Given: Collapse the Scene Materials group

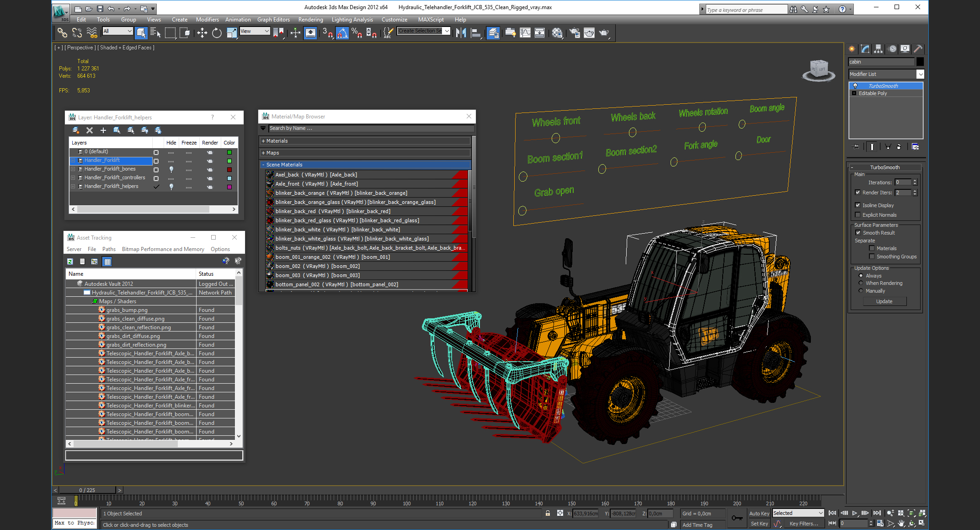Looking at the screenshot, I should tap(263, 165).
